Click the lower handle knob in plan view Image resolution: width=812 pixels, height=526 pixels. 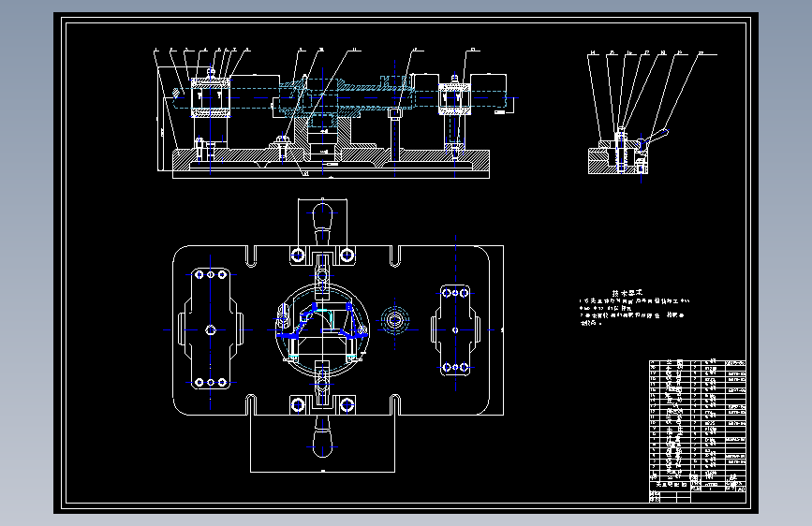322,445
